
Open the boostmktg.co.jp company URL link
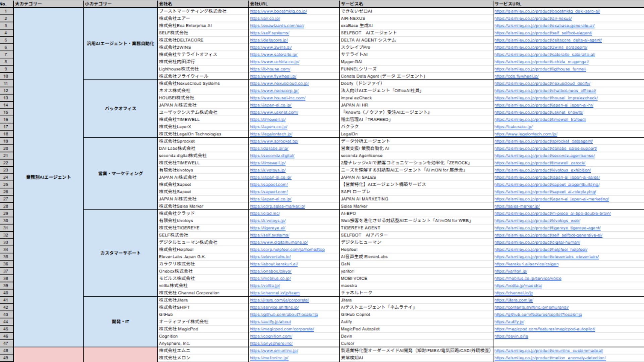[x=278, y=11]
